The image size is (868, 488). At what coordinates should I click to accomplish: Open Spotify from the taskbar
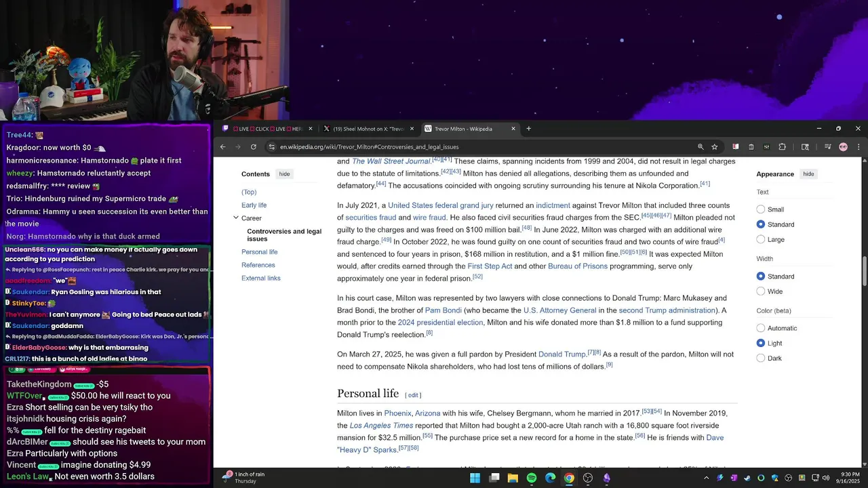pyautogui.click(x=532, y=478)
